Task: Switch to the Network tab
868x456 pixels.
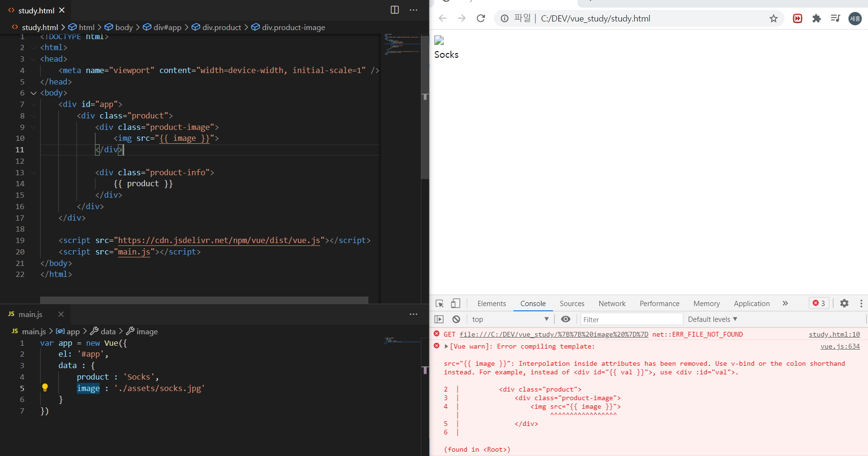Action: coord(612,304)
